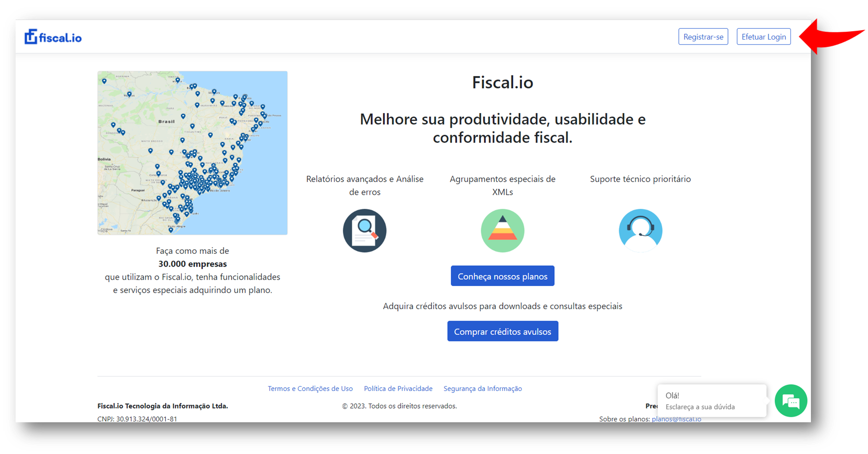
Task: Click 'Fiscal.io Tecnologia da Informação Ltda.' text
Action: pyautogui.click(x=162, y=406)
